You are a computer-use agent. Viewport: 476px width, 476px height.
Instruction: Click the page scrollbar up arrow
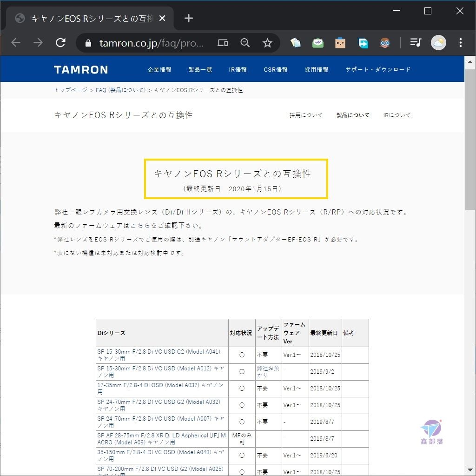point(470,62)
